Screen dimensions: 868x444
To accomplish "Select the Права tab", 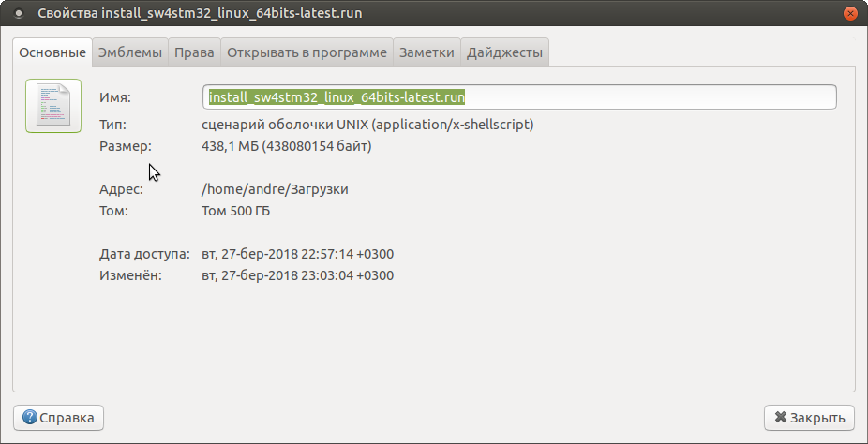I will (194, 52).
